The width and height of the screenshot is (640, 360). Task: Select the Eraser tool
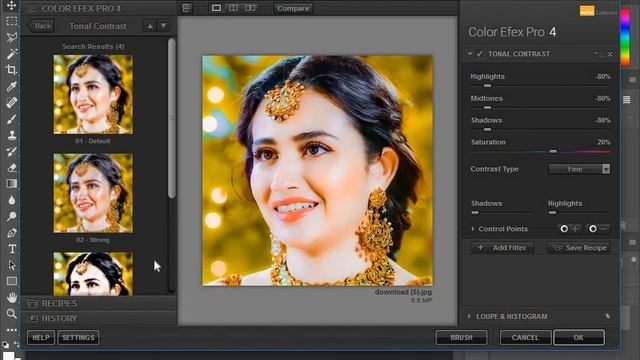[x=11, y=168]
